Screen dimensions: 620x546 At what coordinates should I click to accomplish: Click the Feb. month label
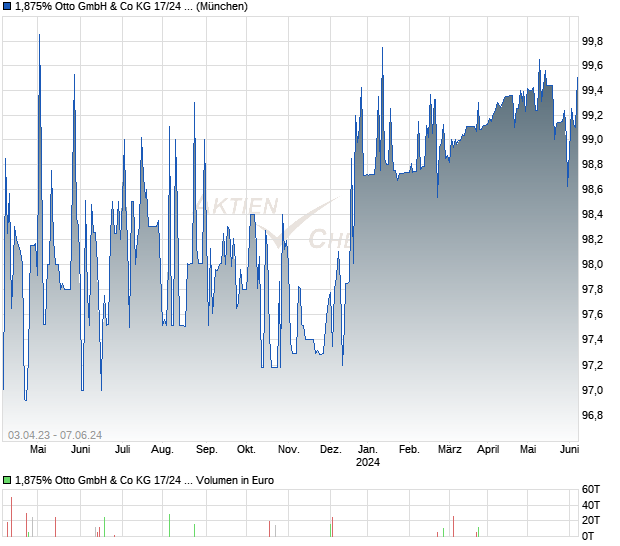[409, 450]
